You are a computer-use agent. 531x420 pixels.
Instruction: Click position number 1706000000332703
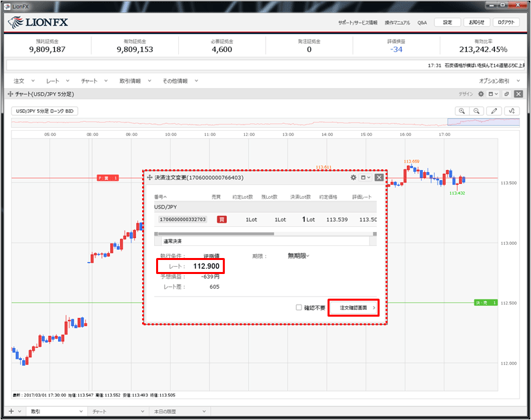pyautogui.click(x=183, y=219)
